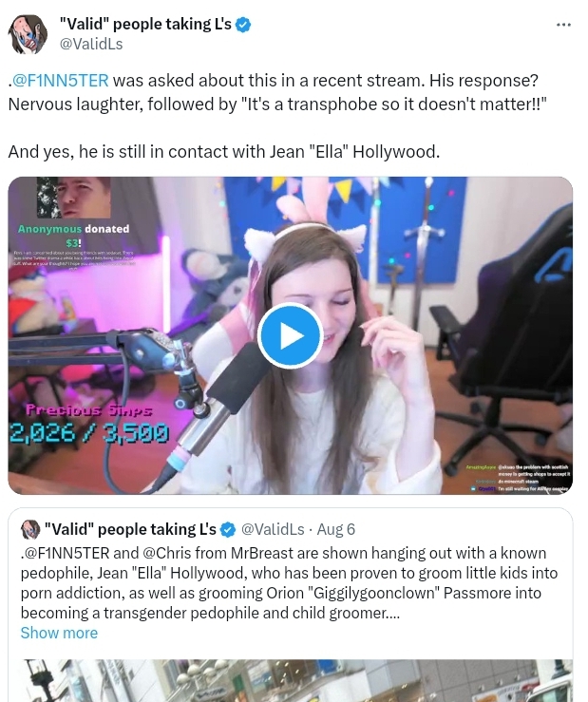
Task: Click the small face-cam thumbnail in the video corner
Action: [x=74, y=198]
